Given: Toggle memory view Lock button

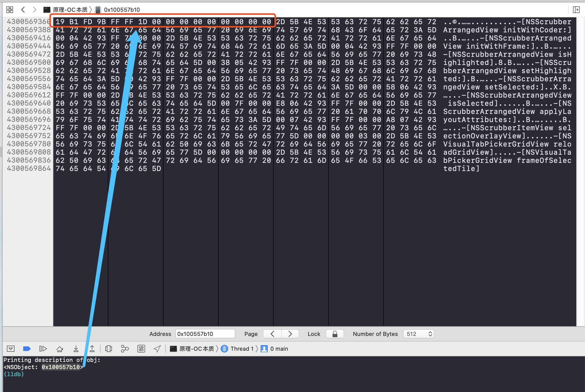Looking at the screenshot, I should point(335,334).
